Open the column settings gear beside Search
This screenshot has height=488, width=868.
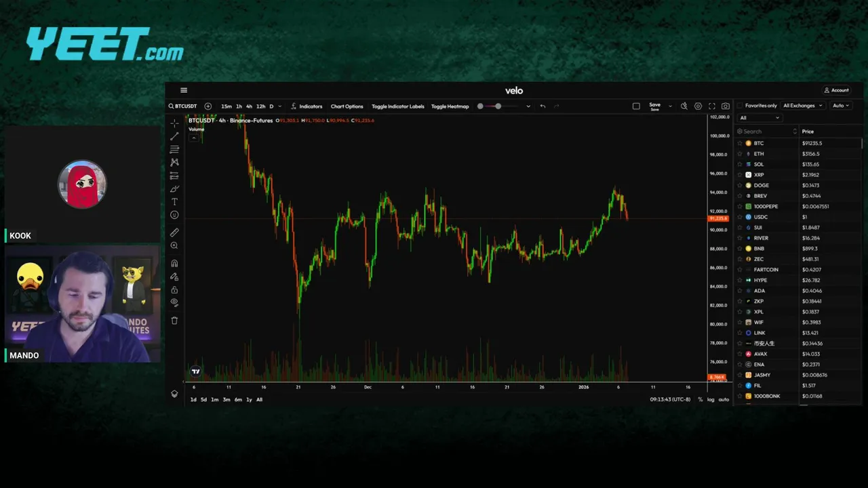click(740, 131)
